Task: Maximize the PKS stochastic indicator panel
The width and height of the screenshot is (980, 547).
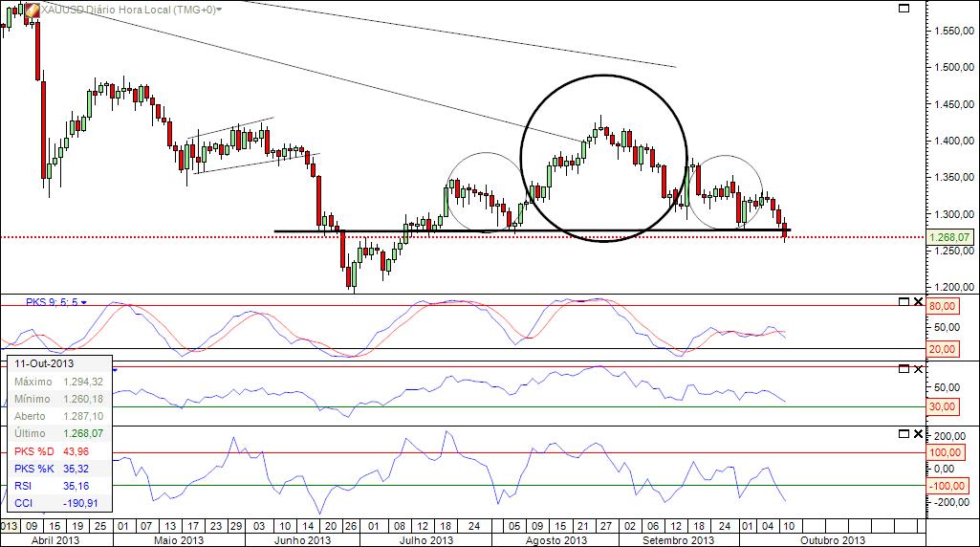Action: [x=904, y=302]
